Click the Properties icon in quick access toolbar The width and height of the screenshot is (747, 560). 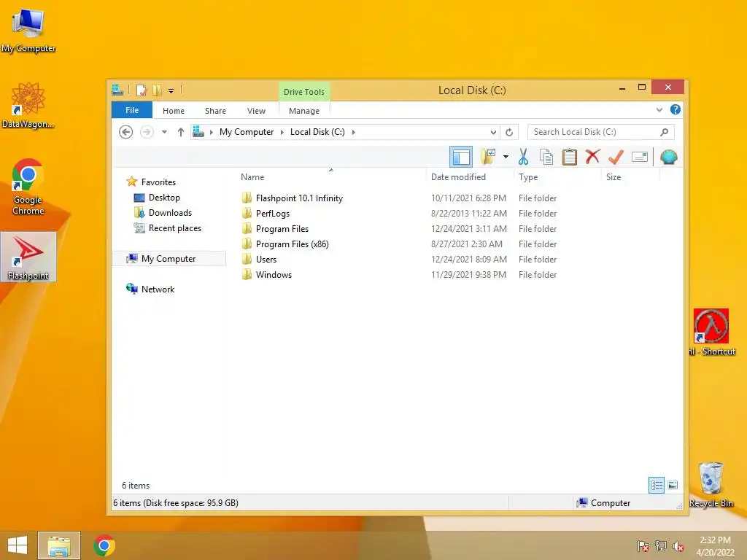[141, 90]
